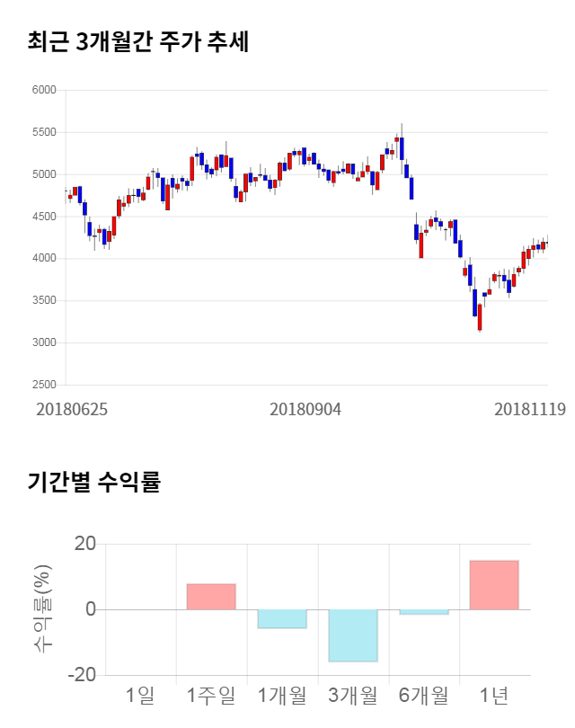Click the 20180625 date label

(72, 409)
